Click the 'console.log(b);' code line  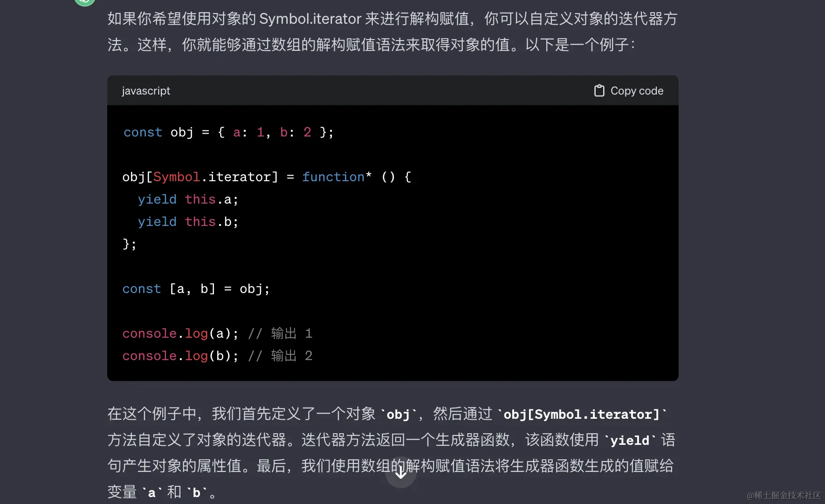[x=217, y=356]
